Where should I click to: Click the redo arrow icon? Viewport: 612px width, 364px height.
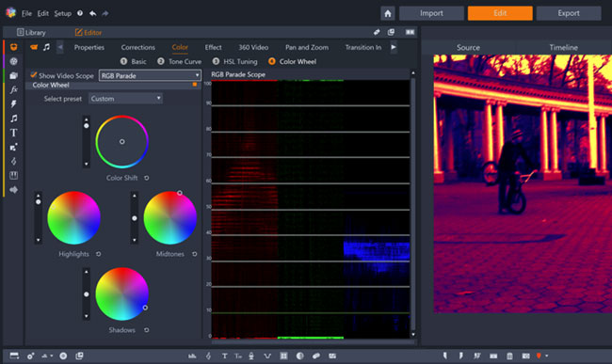click(105, 14)
